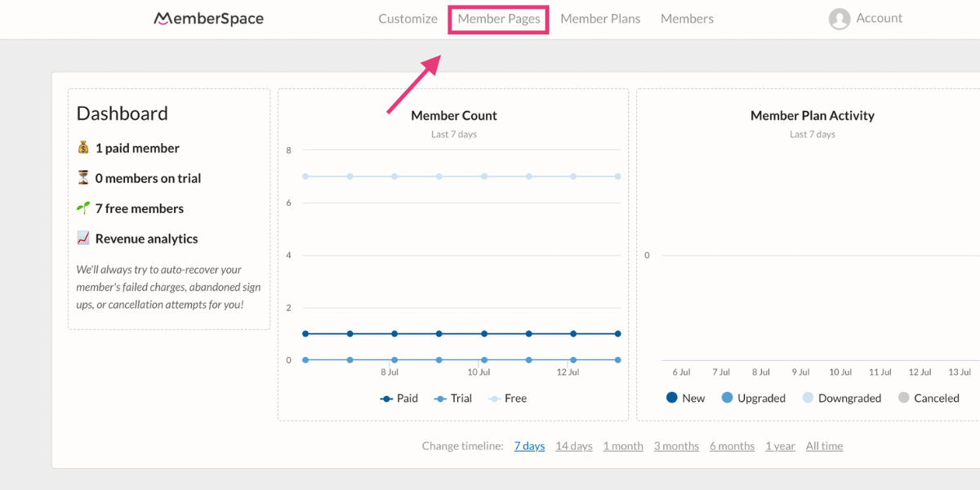980x490 pixels.
Task: Click the MemberSpace logo
Action: 208,18
